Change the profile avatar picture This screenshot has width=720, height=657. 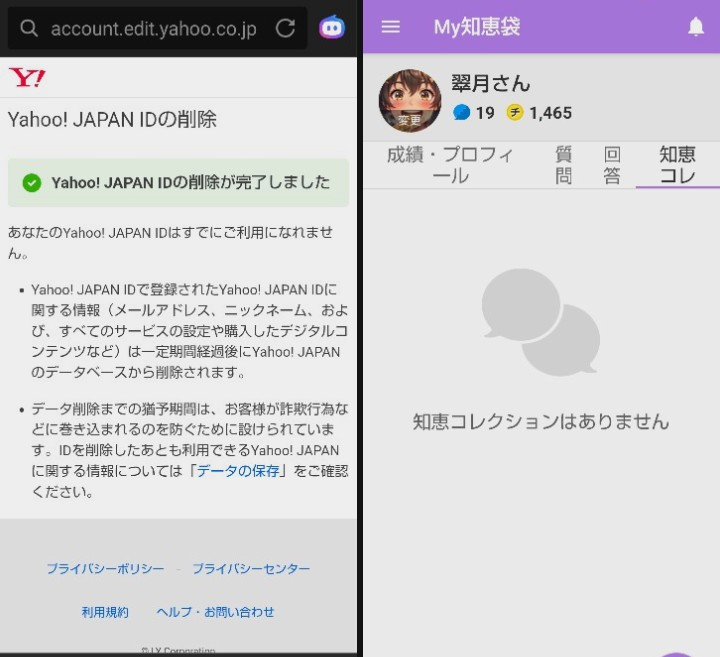[x=410, y=101]
